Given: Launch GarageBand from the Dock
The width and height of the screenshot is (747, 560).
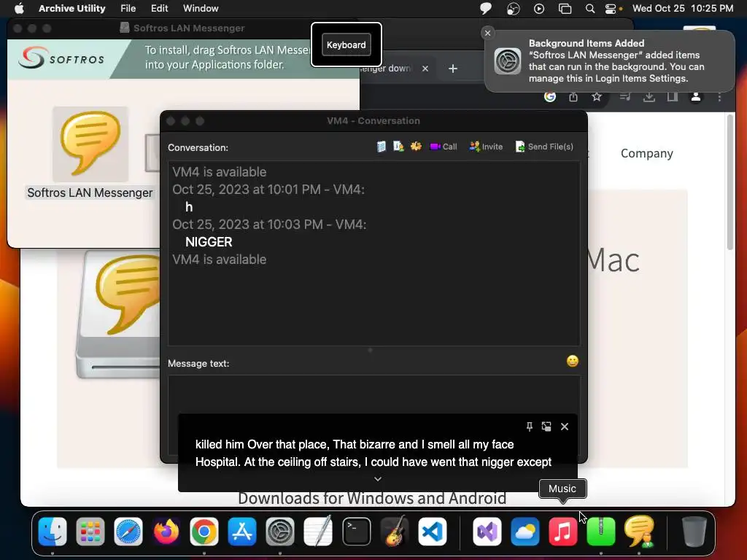Looking at the screenshot, I should click(x=395, y=532).
